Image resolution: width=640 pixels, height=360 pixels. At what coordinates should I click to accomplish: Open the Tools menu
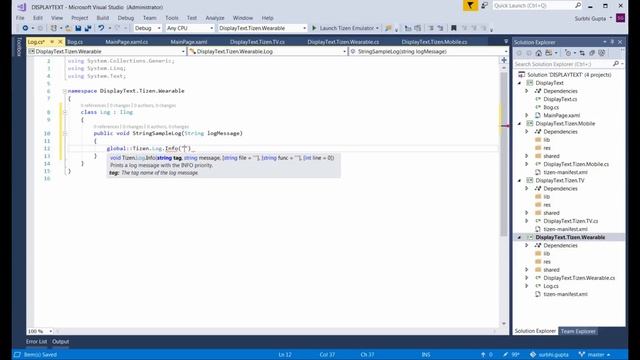172,18
